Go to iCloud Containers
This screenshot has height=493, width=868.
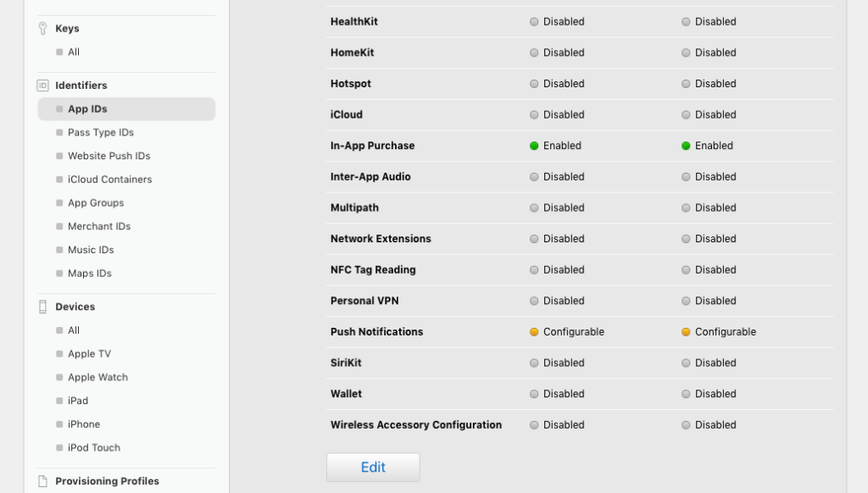tap(109, 180)
